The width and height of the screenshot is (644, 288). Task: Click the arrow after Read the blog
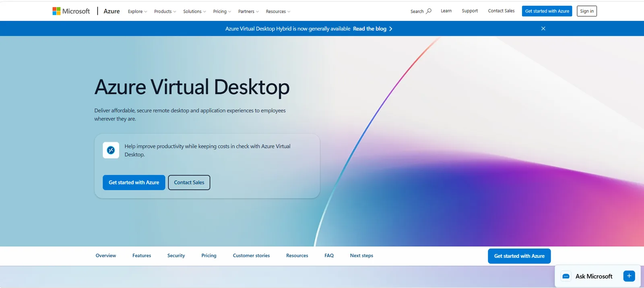coord(390,29)
